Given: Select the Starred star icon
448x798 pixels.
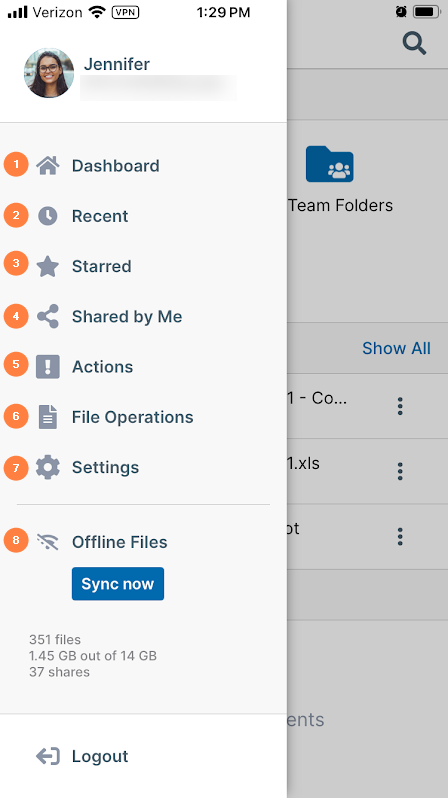Looking at the screenshot, I should click(48, 266).
